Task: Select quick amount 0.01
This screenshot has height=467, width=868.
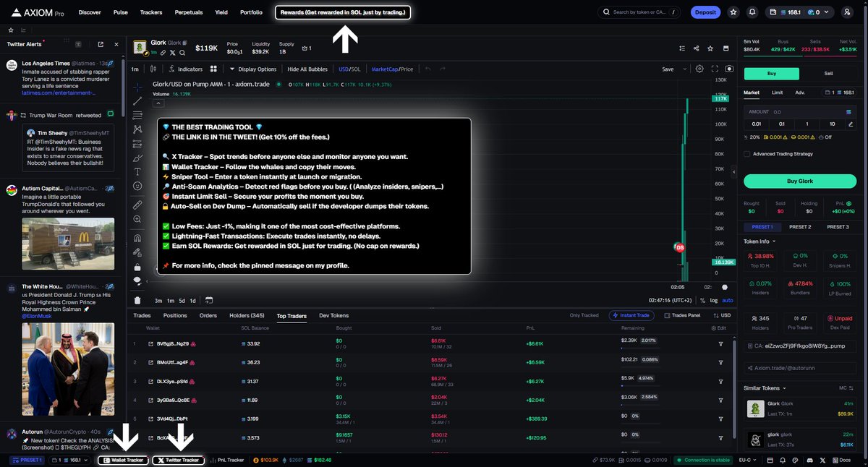Action: (757, 124)
